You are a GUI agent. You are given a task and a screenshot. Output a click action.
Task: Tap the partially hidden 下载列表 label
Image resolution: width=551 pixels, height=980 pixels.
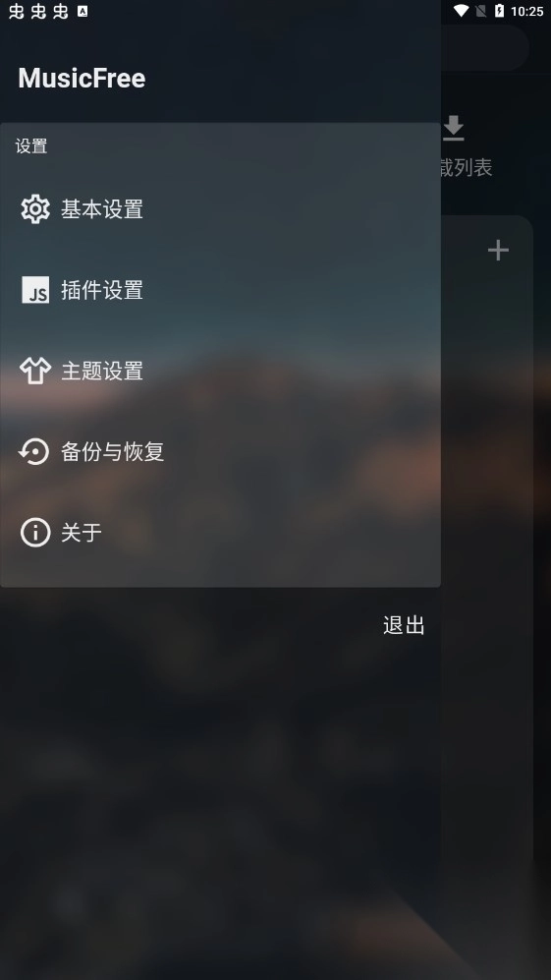click(466, 167)
